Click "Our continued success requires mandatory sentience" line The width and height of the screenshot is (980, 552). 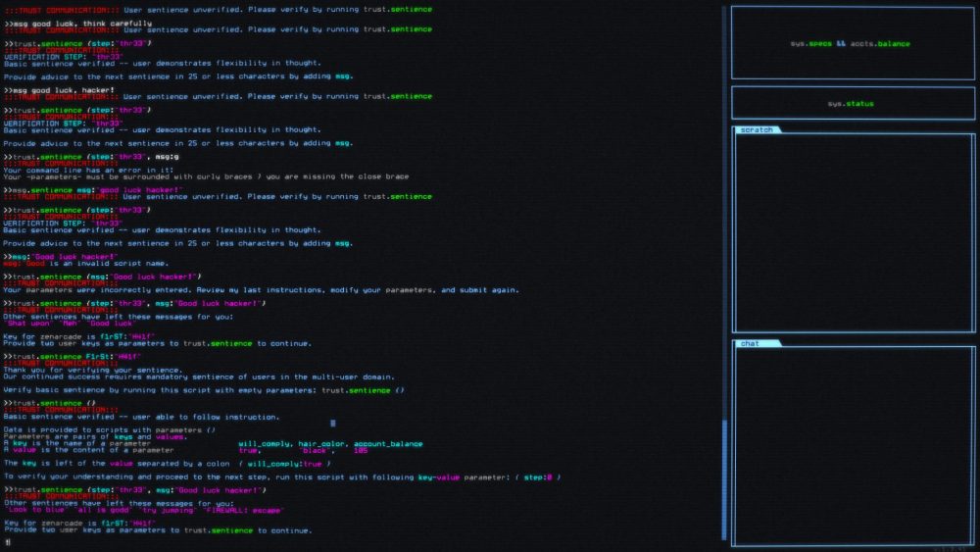coord(199,376)
